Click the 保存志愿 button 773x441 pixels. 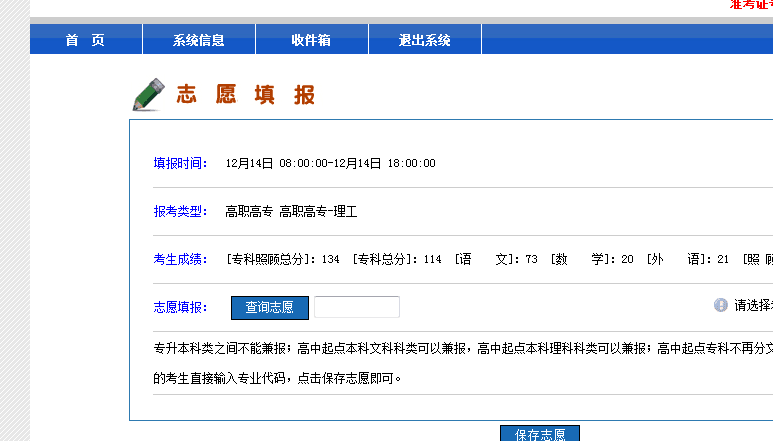(540, 433)
